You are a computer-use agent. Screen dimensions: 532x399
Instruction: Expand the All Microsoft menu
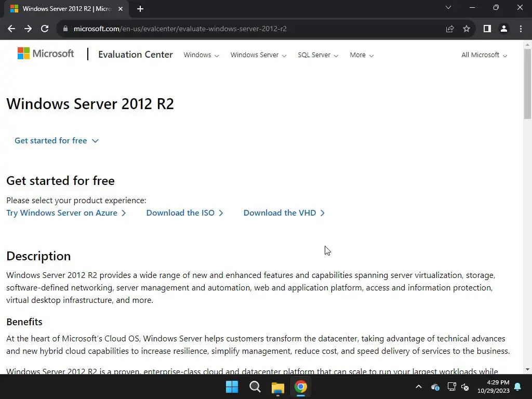[x=484, y=55]
